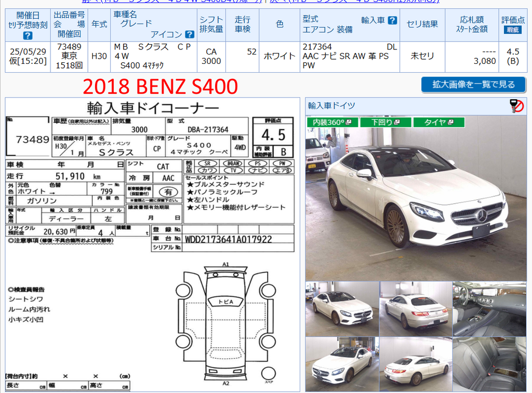Screen dimensions: 532x393
Task: Click the date cell 25/05/29 仮[15:20]
Action: tap(28, 57)
